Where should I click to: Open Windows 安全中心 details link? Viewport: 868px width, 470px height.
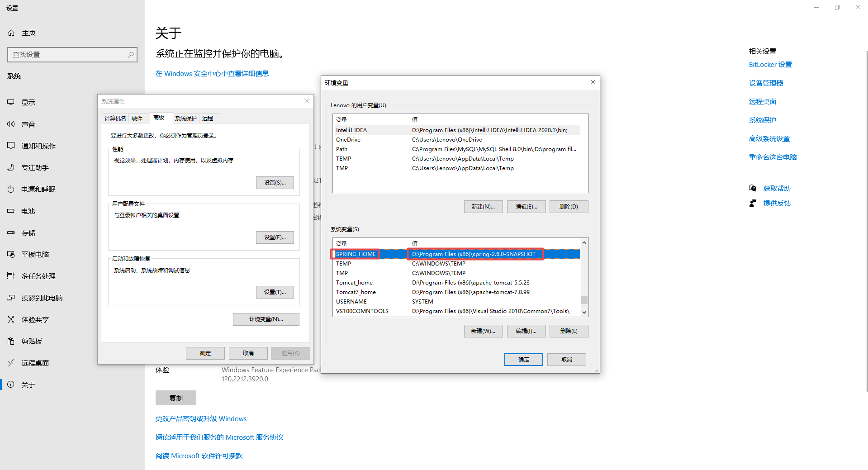point(212,74)
